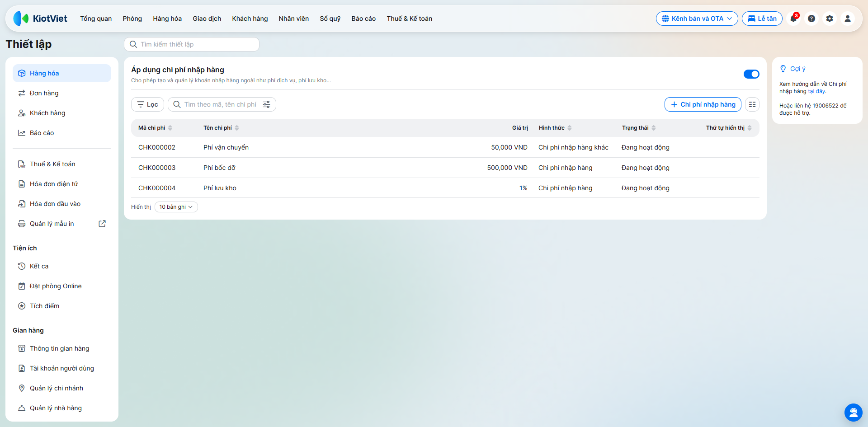868x427 pixels.
Task: Click the Quản lý chi nhánh pin icon
Action: click(x=22, y=388)
